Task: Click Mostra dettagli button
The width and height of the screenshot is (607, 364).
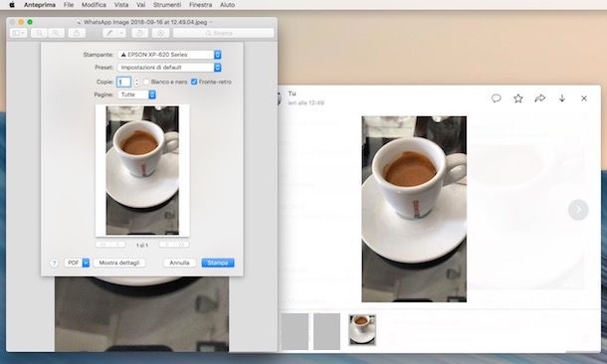Action: point(119,263)
